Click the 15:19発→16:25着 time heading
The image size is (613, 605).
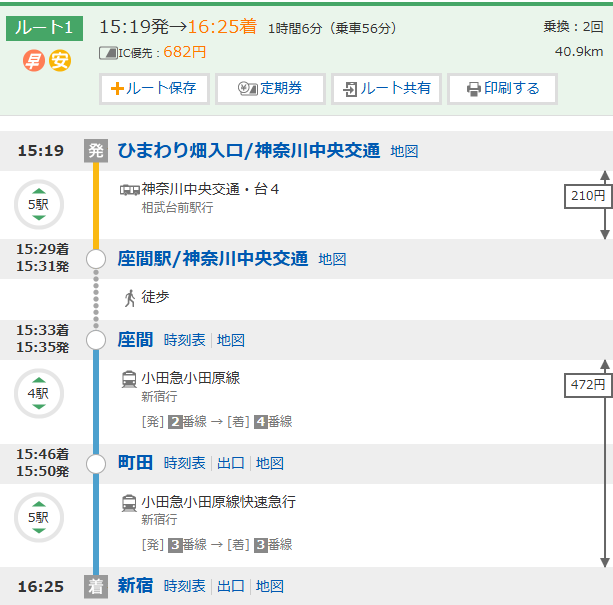(x=178, y=27)
